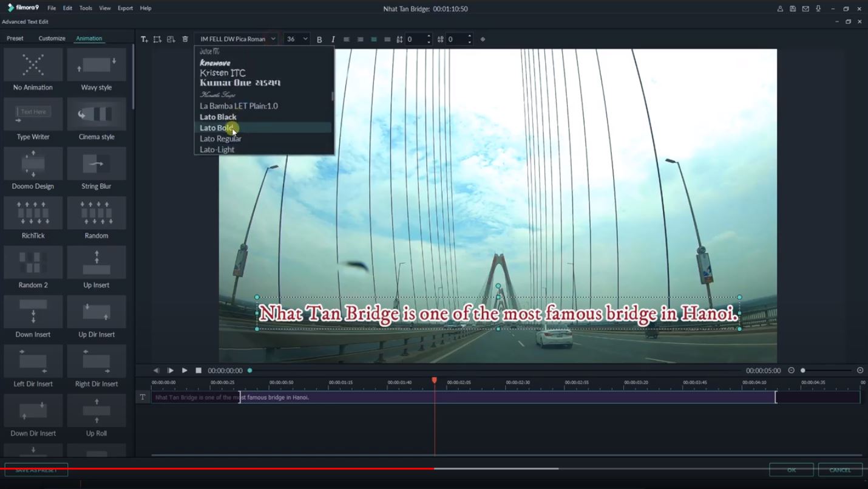Image resolution: width=868 pixels, height=489 pixels.
Task: Adjust the timeline zoom slider
Action: coord(804,370)
